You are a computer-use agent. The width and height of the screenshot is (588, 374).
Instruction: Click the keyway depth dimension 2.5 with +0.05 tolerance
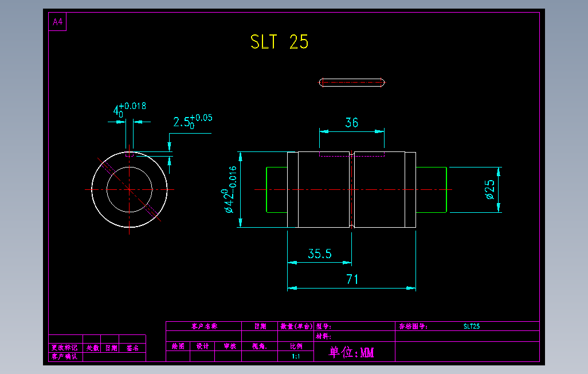pos(193,121)
